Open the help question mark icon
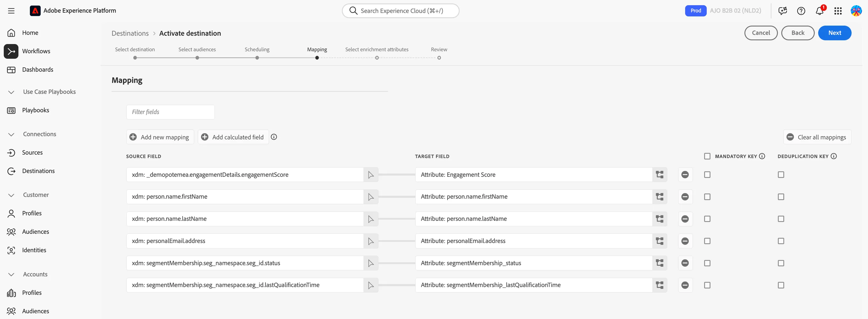Screen dimensions: 868x319 point(801,11)
